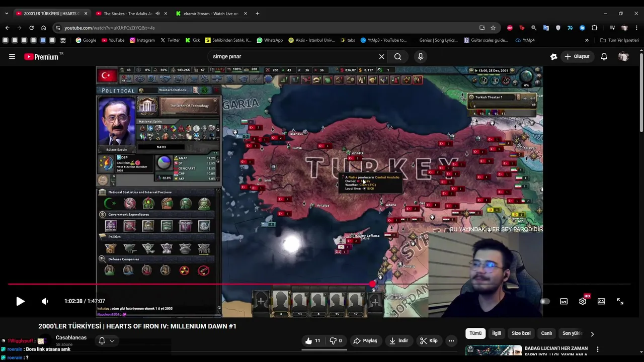
Task: Select the Tümü chip
Action: (x=475, y=333)
